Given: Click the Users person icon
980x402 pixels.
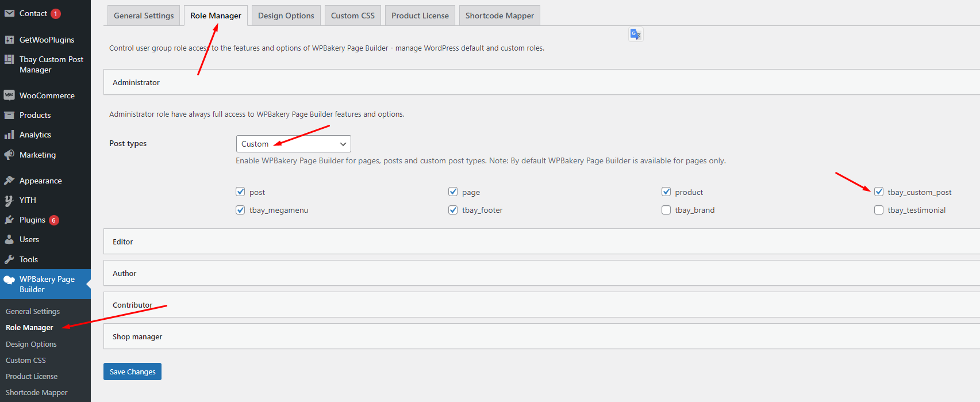Looking at the screenshot, I should tap(9, 239).
